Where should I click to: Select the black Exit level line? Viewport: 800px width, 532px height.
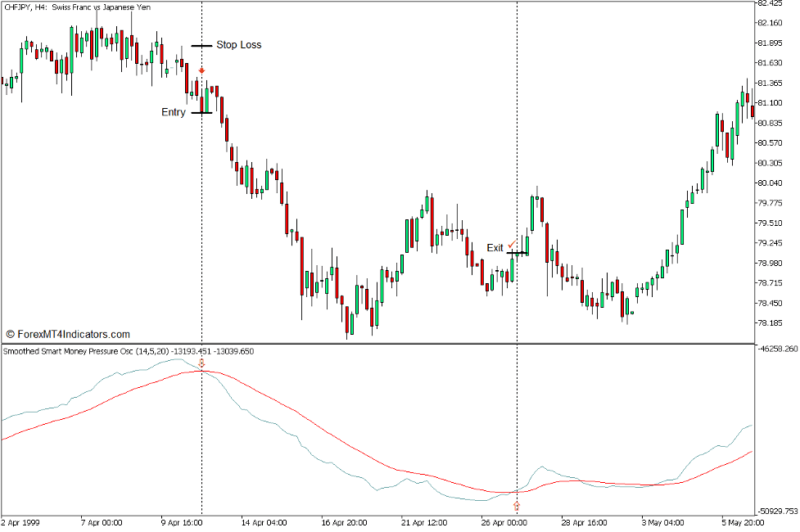(x=517, y=254)
